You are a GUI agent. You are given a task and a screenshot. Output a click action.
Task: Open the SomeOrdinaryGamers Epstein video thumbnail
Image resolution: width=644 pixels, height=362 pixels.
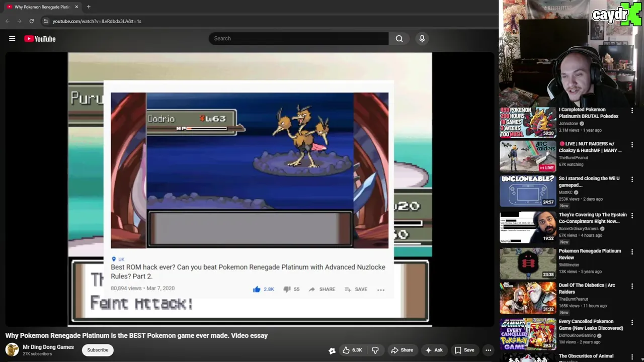click(528, 227)
